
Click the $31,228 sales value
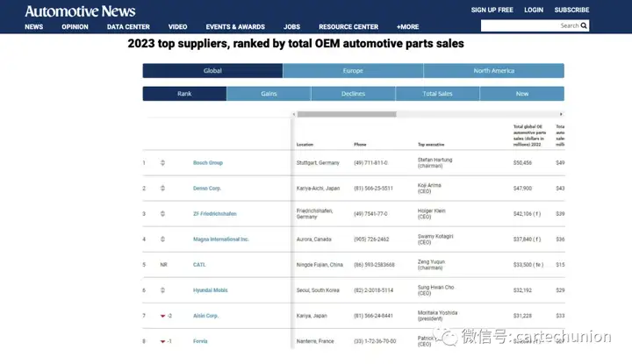point(522,316)
